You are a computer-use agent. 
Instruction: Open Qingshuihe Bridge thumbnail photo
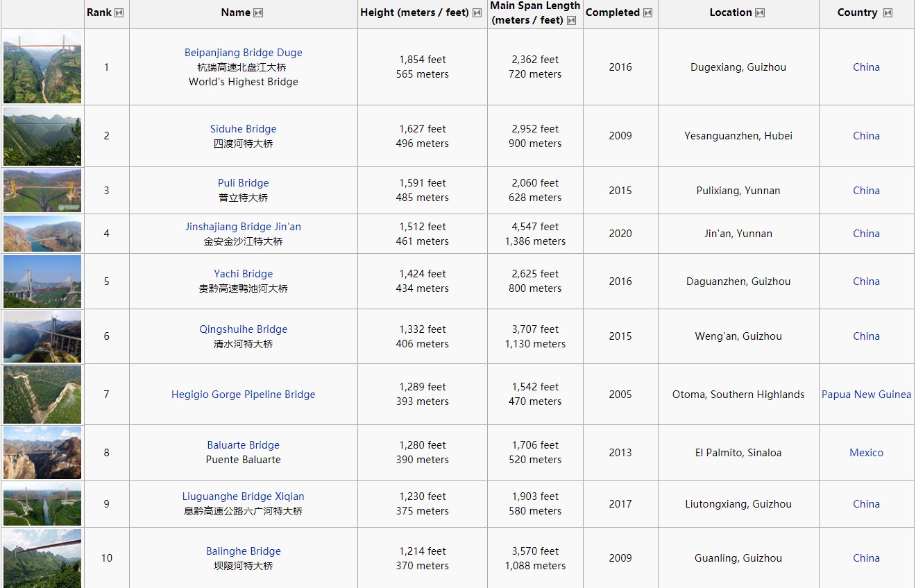42,336
